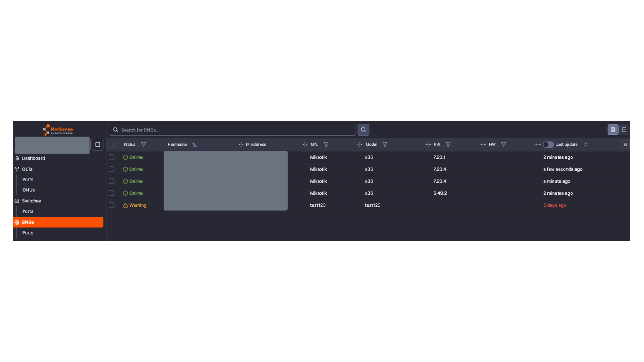Select the row with firmware 7.20.1

tap(112, 157)
